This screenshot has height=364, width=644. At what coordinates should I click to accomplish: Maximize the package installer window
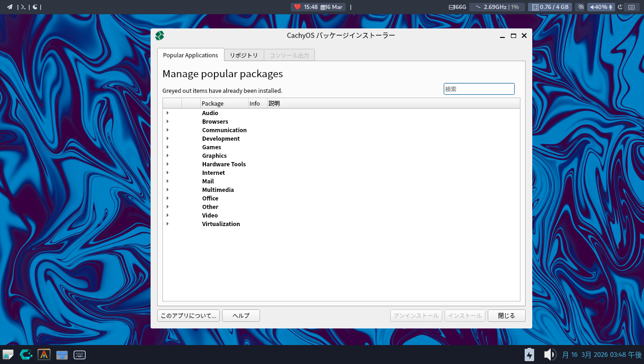click(513, 36)
